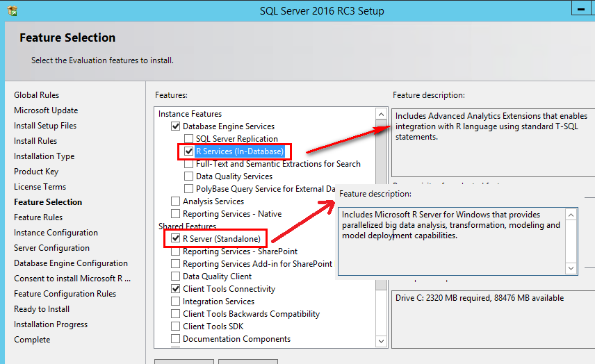Enable Client Tools Backwards Compatibility checkbox
The image size is (595, 364).
pos(175,314)
